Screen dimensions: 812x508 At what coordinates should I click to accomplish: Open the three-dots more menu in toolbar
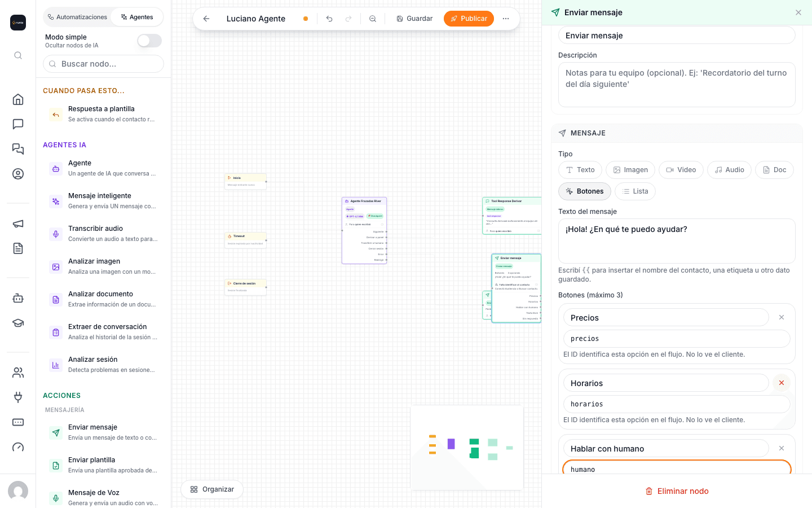coord(506,19)
